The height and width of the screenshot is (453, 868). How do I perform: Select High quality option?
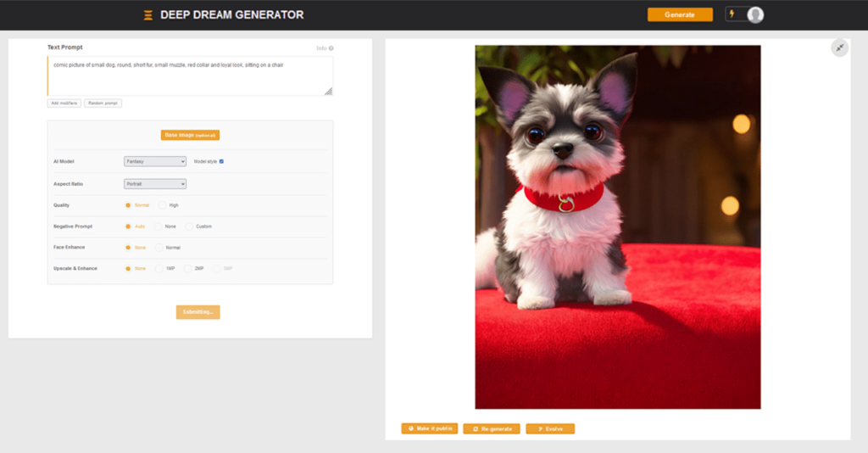click(163, 205)
